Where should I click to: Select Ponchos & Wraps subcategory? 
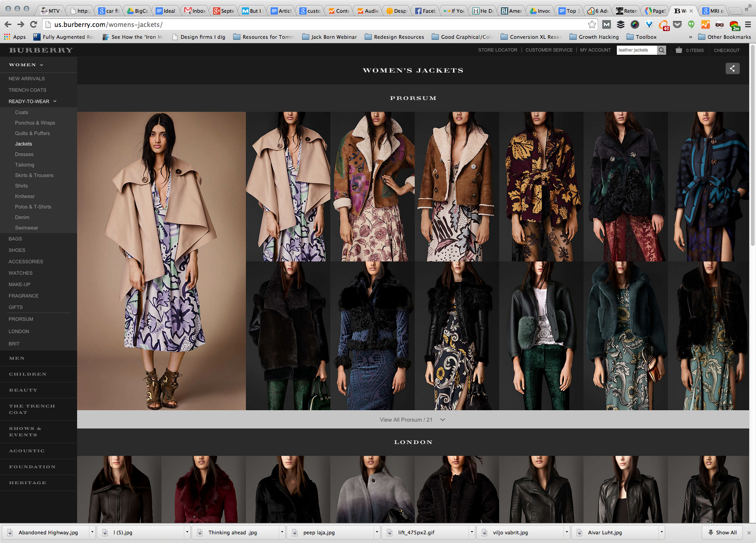[x=35, y=123]
